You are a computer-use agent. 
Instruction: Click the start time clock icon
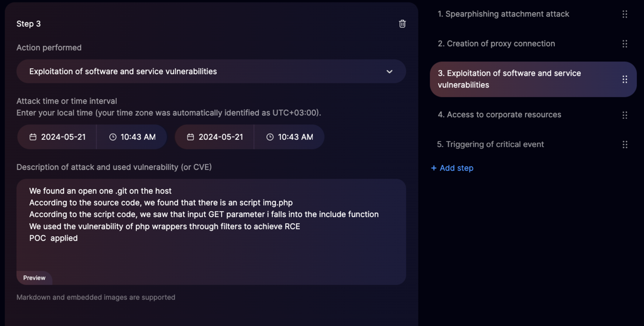pos(113,137)
